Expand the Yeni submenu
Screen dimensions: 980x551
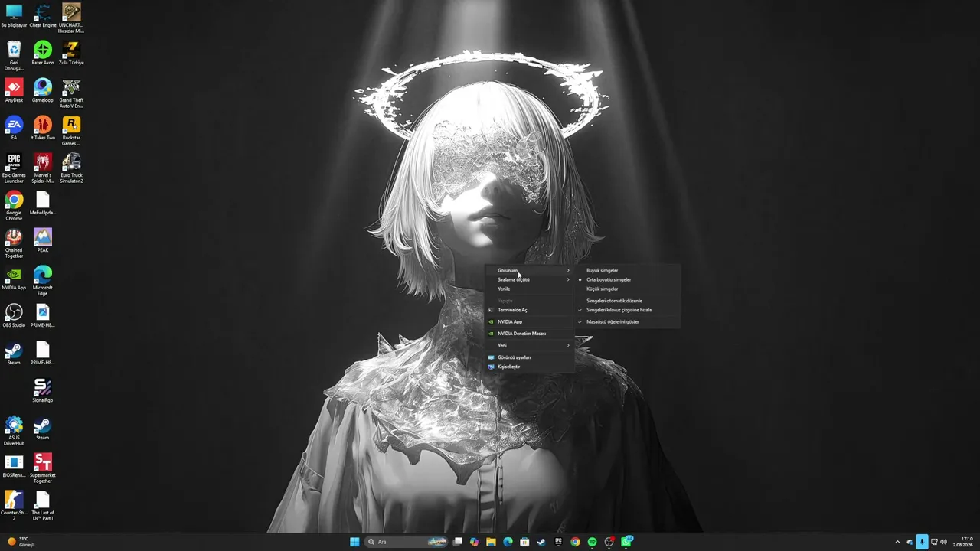click(x=530, y=345)
